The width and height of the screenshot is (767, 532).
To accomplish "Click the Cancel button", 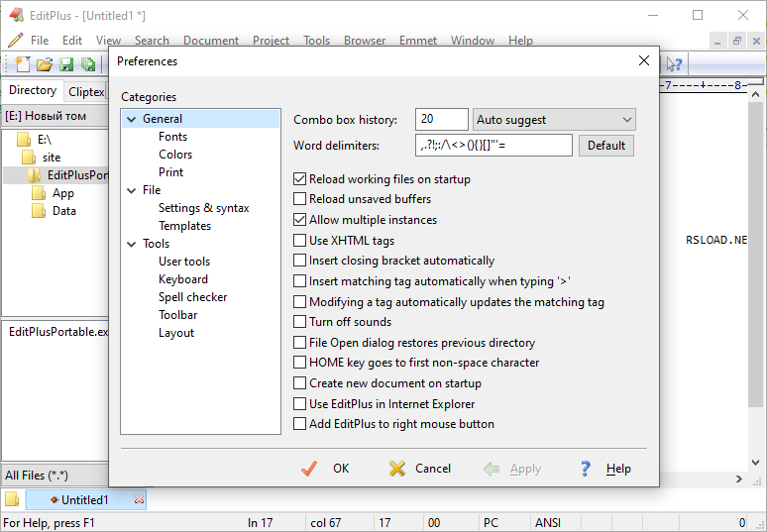I will pos(420,469).
